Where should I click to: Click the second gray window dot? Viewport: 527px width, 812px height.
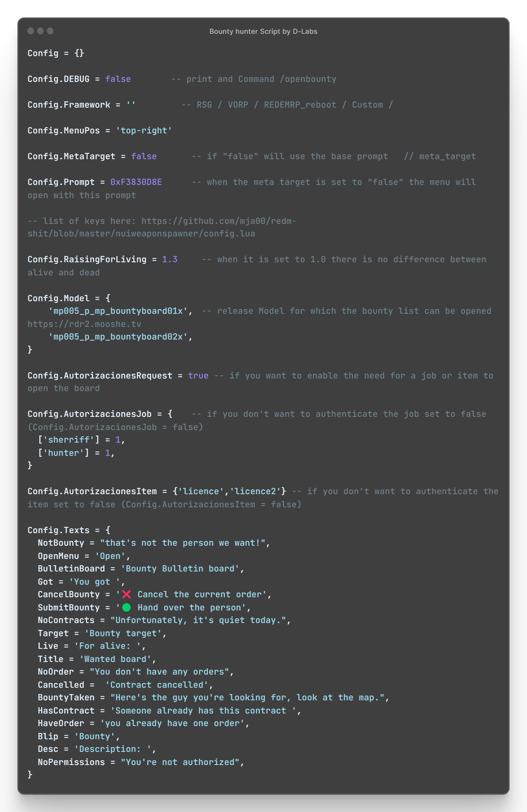[x=40, y=31]
